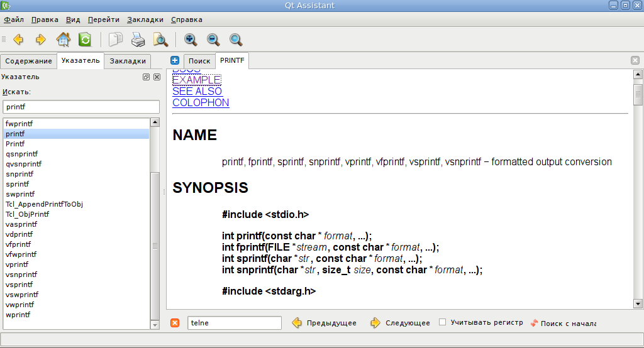Select Tcl_AppendPrintfToObj in the index list
The height and width of the screenshot is (348, 644).
(76, 204)
